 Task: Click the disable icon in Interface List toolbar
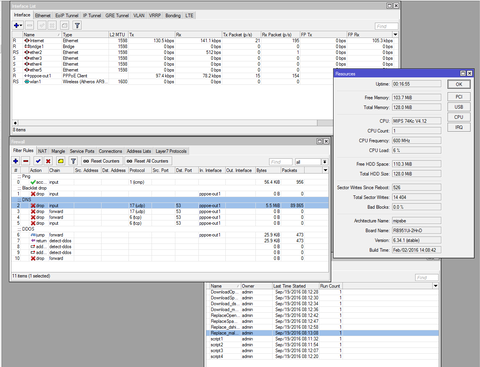point(52,25)
